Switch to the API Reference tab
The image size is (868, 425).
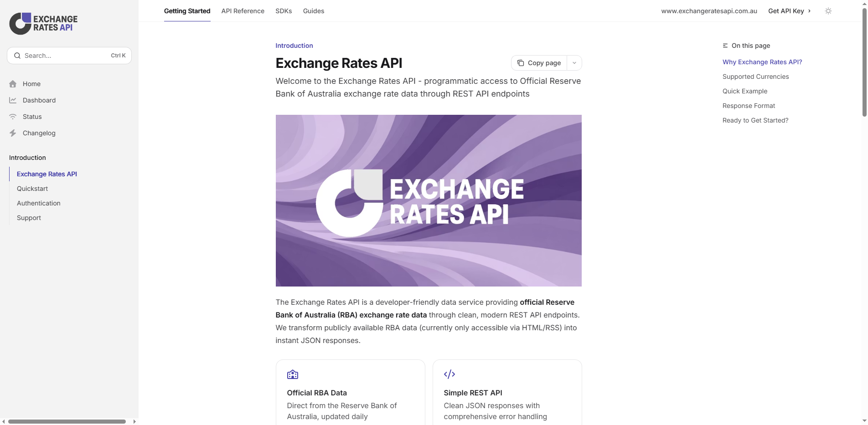pos(243,11)
